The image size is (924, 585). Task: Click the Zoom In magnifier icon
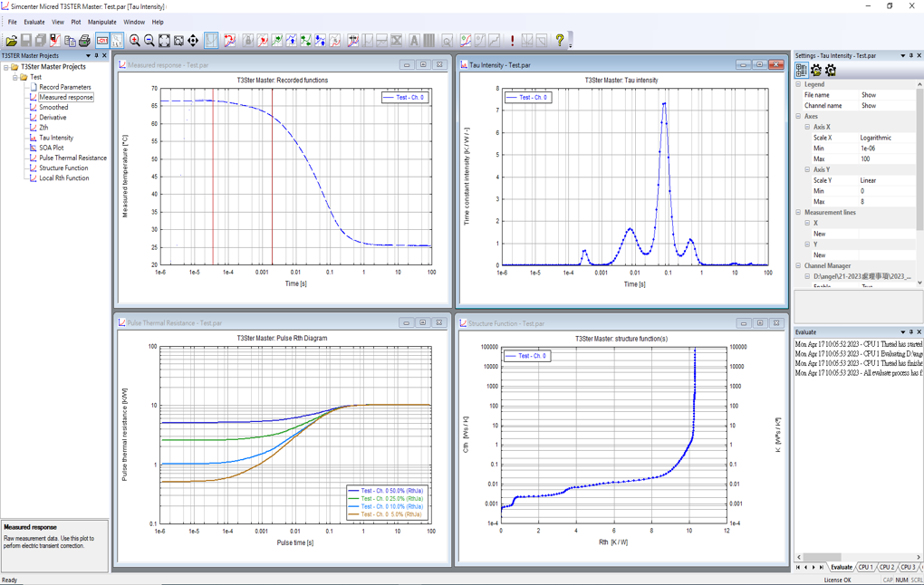(135, 41)
